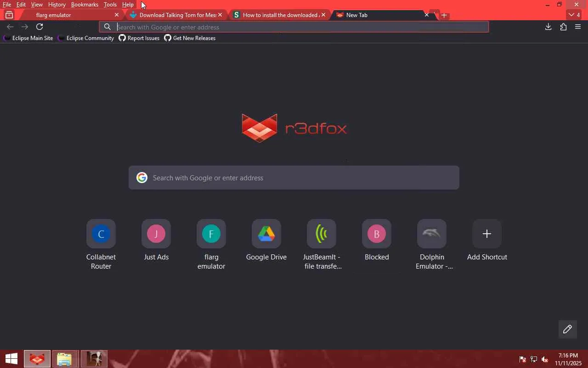Open File Explorer from the taskbar
This screenshot has width=588, height=368.
(x=64, y=359)
